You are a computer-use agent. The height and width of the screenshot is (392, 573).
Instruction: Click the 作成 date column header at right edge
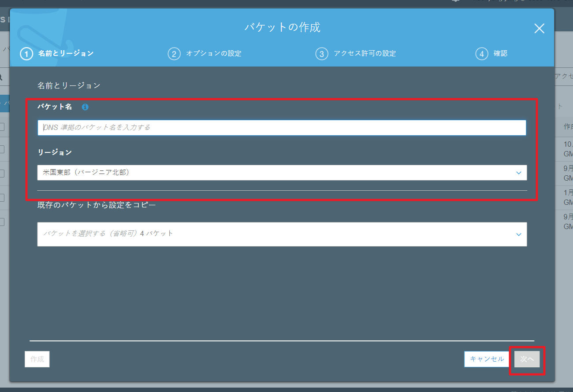568,127
